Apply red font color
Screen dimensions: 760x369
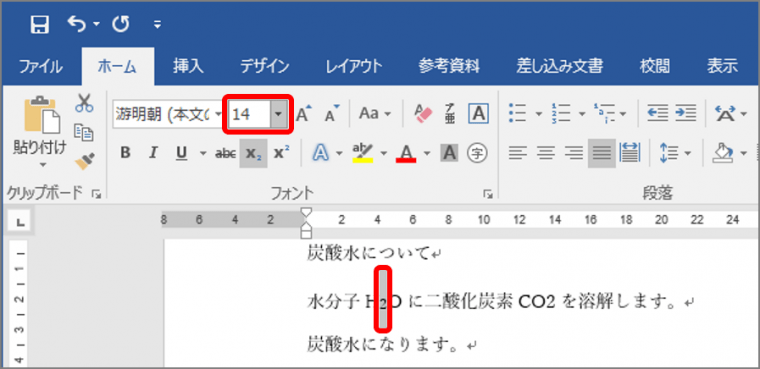click(406, 153)
